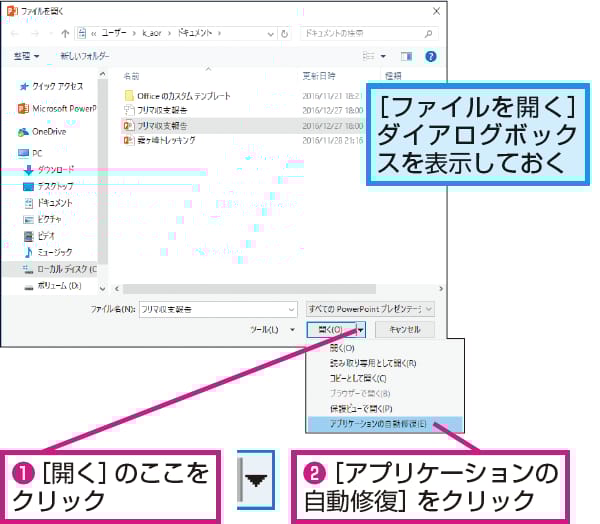This screenshot has width=600, height=524.
Task: Click ユーザー in the address path
Action: tap(114, 33)
